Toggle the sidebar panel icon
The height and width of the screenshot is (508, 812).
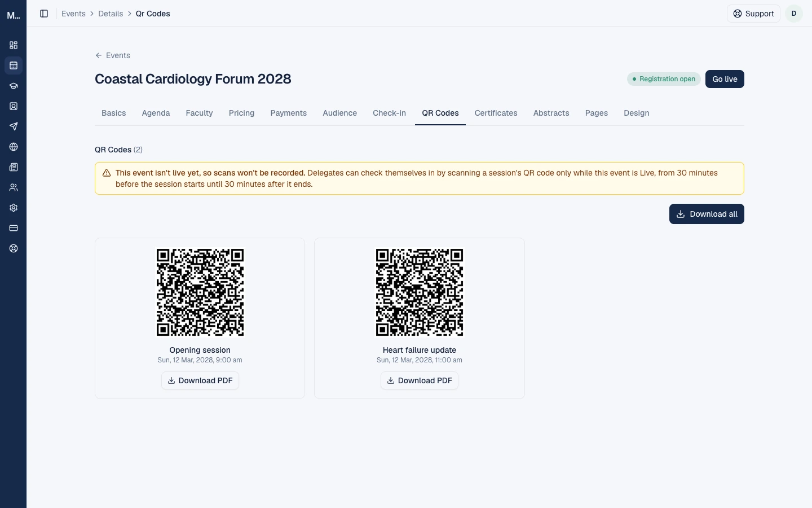[44, 14]
